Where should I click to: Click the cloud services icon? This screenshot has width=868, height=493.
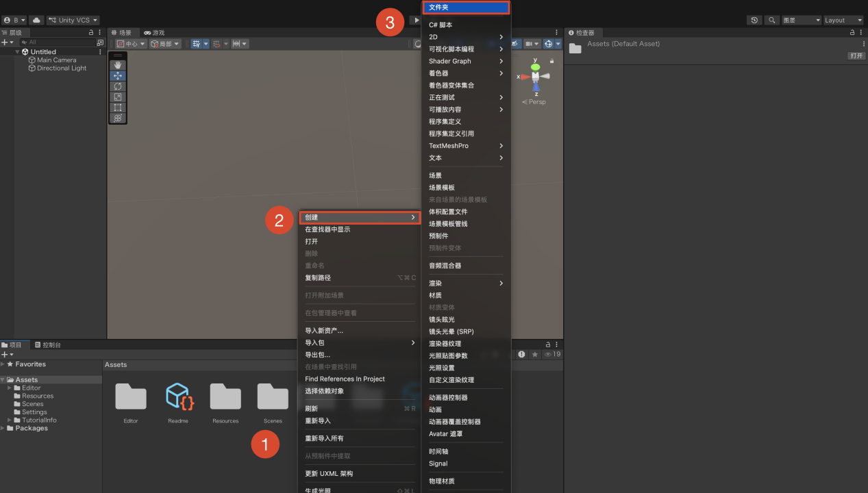(x=37, y=20)
